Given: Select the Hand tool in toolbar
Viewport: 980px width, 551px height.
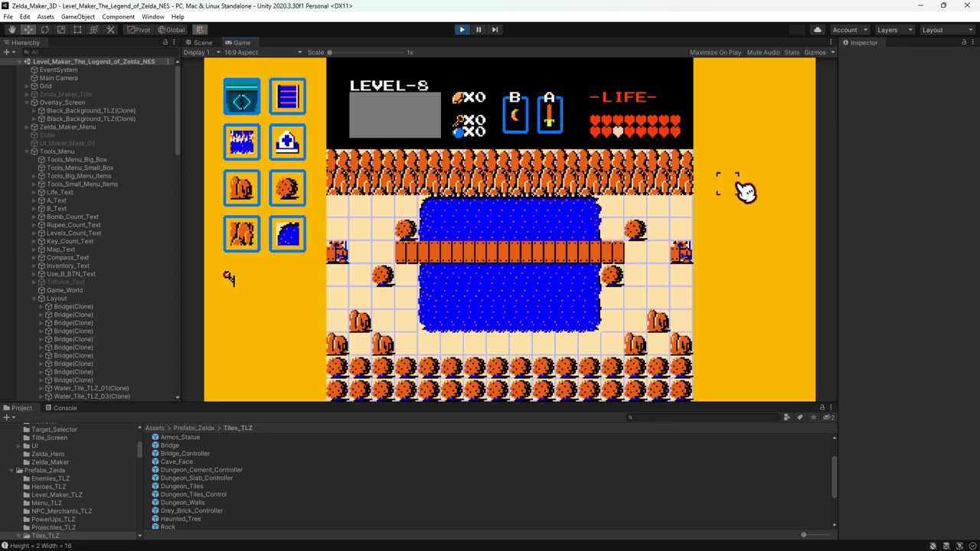Looking at the screenshot, I should (x=11, y=30).
